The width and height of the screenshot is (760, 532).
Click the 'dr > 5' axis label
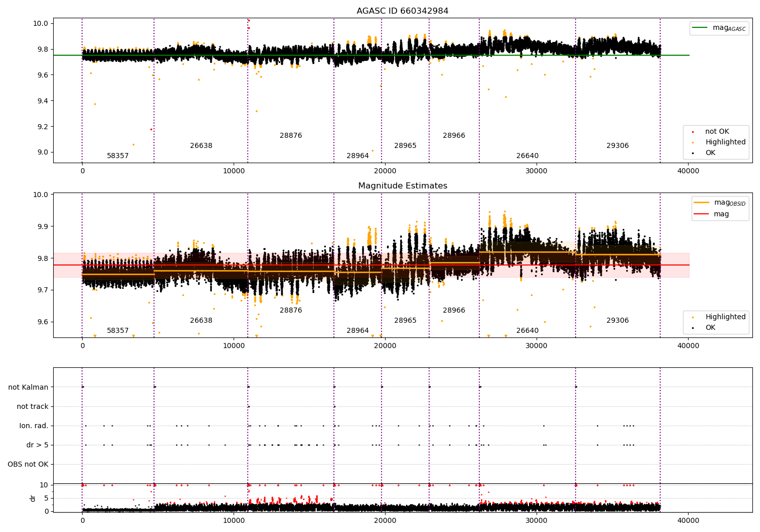pyautogui.click(x=37, y=445)
